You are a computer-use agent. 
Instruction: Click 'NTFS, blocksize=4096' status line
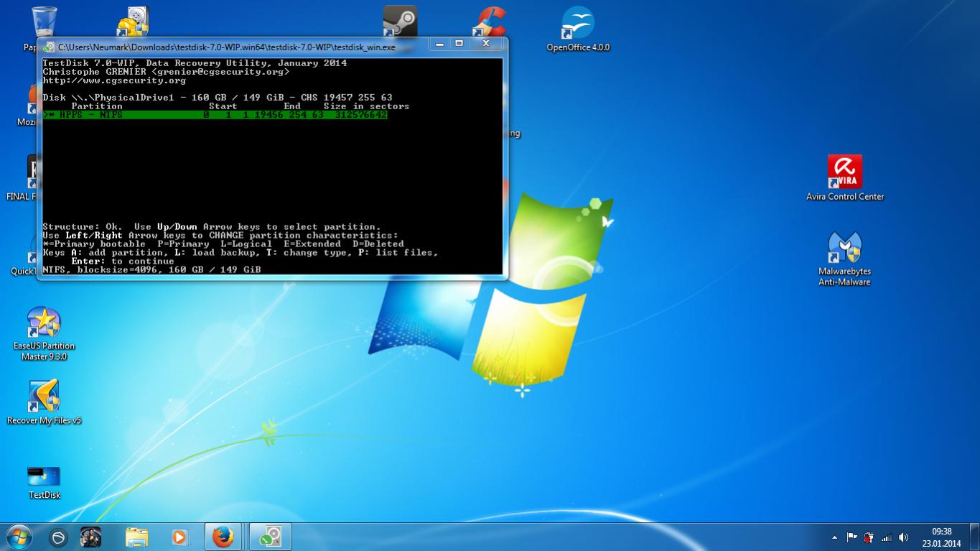coord(151,270)
